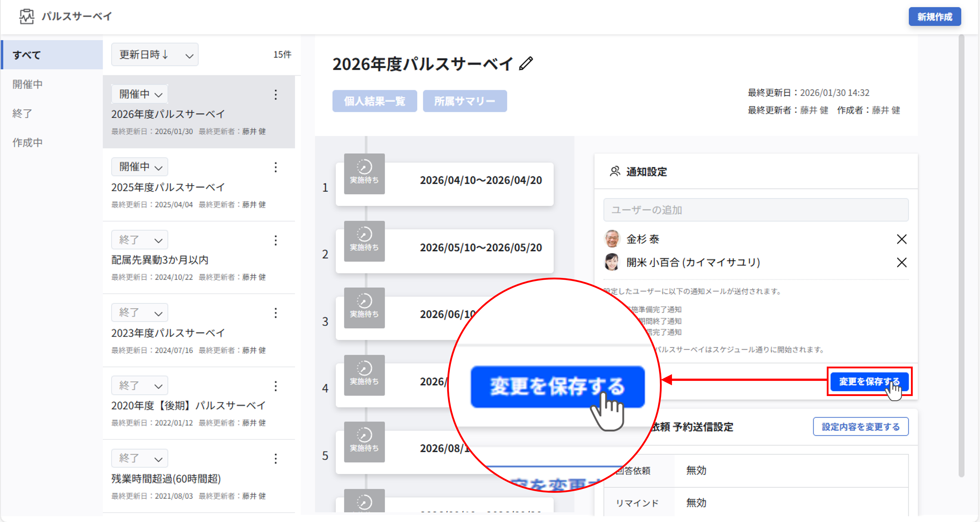Switch to the 開催中 sidebar filter
This screenshot has height=522, width=980.
click(x=27, y=84)
